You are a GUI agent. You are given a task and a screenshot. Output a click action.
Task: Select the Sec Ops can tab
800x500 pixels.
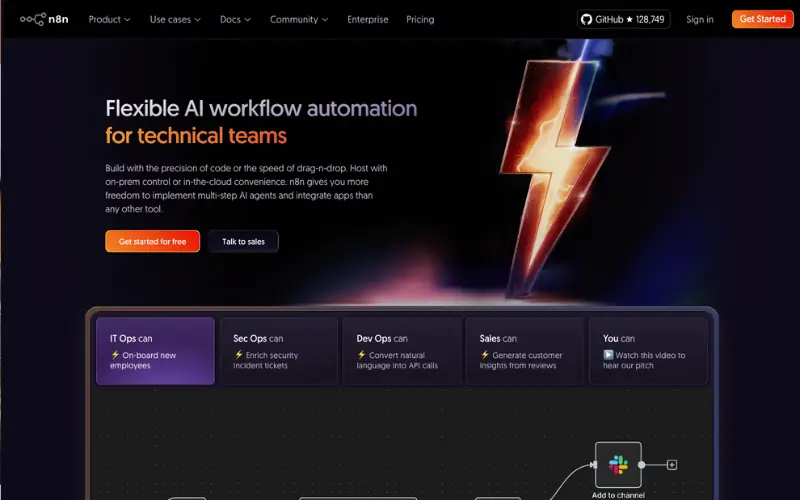(279, 351)
